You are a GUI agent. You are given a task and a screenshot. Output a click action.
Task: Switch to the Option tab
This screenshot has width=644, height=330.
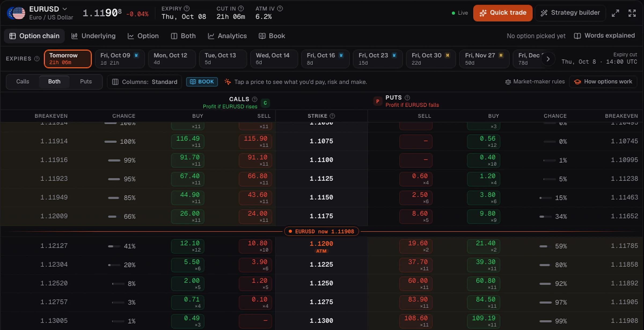pyautogui.click(x=143, y=36)
